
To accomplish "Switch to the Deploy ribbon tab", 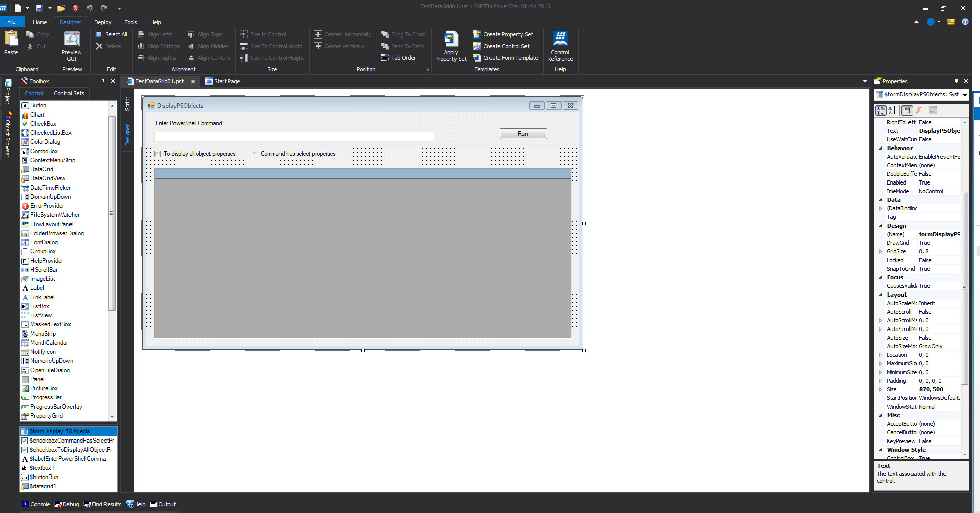I will point(102,22).
